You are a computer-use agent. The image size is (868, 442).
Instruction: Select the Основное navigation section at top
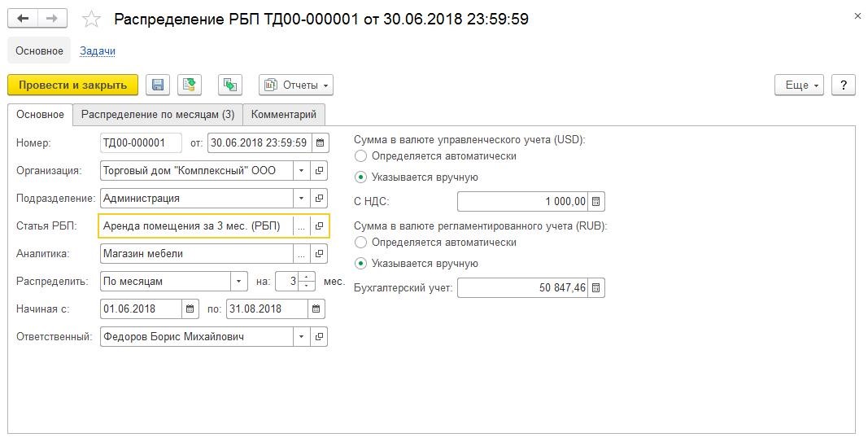(x=39, y=51)
